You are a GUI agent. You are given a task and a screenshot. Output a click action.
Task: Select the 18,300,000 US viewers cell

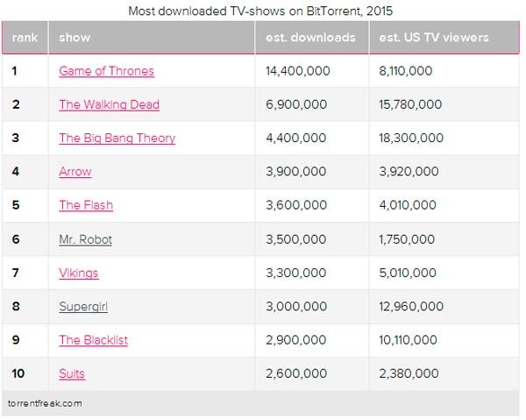pos(411,138)
